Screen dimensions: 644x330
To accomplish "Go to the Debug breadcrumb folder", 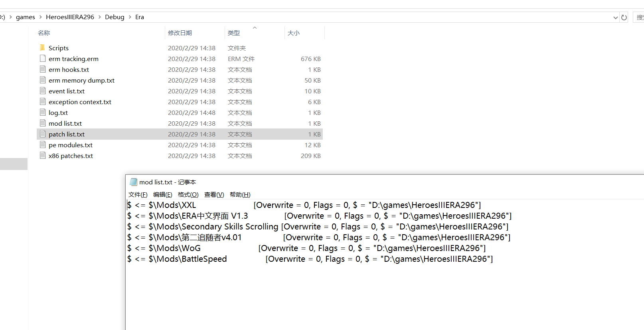I will click(x=115, y=17).
